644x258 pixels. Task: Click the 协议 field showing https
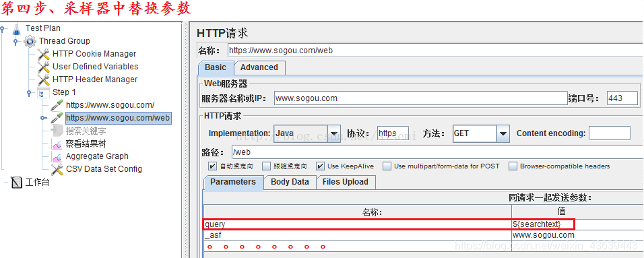pos(393,133)
